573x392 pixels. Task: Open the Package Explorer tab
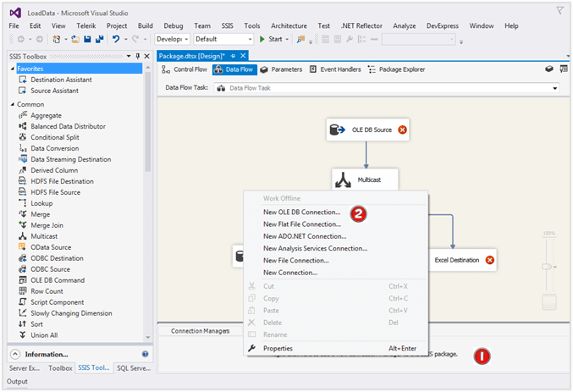[397, 69]
